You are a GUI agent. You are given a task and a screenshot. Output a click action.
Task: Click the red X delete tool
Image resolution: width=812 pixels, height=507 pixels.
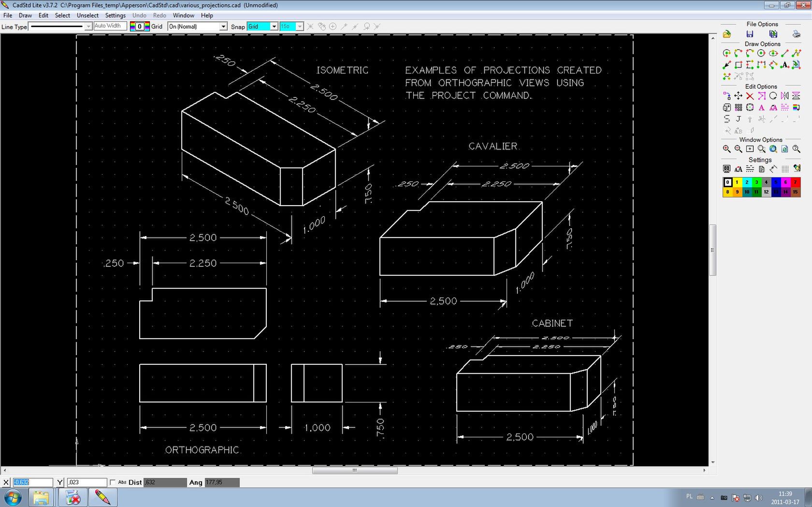(750, 96)
